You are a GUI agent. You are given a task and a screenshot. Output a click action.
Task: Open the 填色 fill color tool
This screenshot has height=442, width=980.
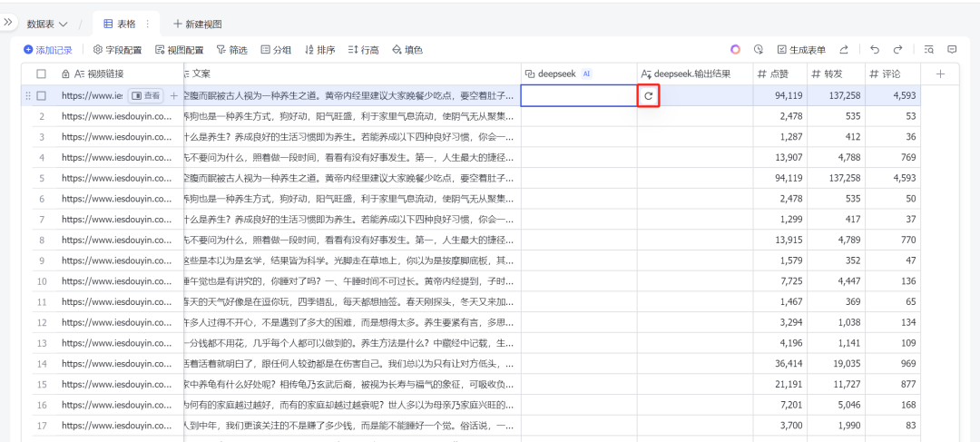407,50
